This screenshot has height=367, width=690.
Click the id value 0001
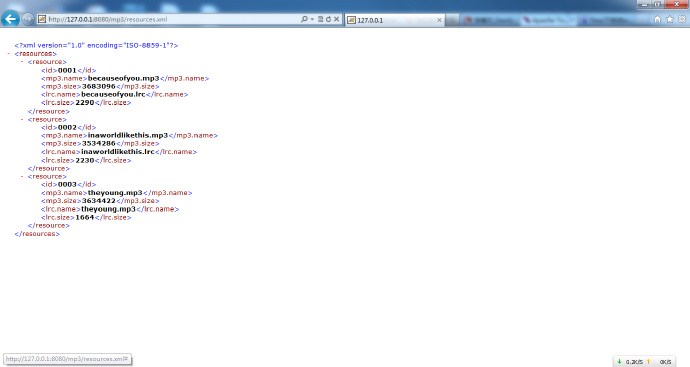pyautogui.click(x=67, y=70)
